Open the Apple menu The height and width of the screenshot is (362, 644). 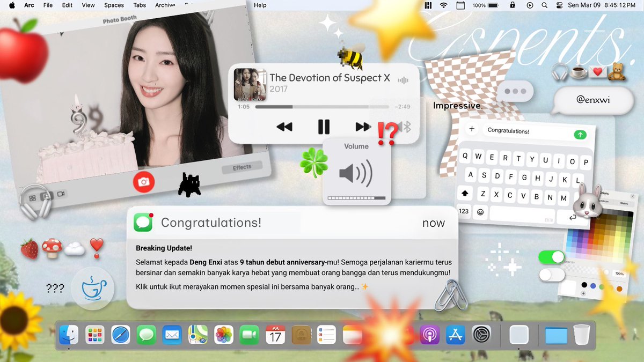[x=12, y=5]
